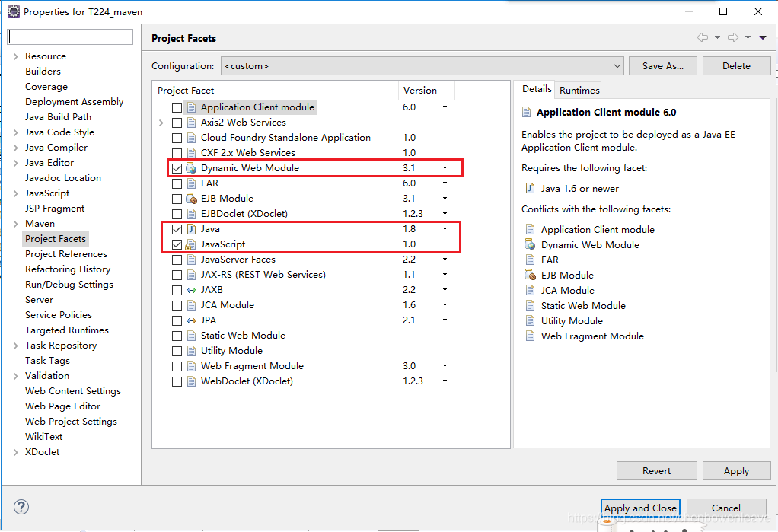
Task: Expand the Java Compiler tree node
Action: tap(15, 148)
